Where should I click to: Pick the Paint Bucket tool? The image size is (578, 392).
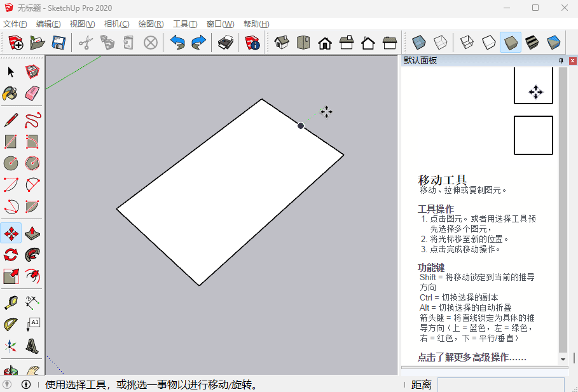click(x=11, y=94)
